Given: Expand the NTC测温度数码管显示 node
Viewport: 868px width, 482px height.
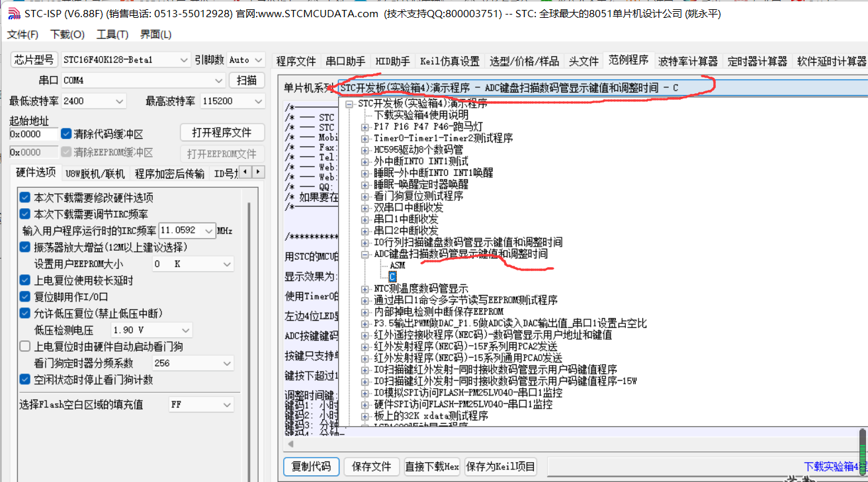Looking at the screenshot, I should [365, 289].
